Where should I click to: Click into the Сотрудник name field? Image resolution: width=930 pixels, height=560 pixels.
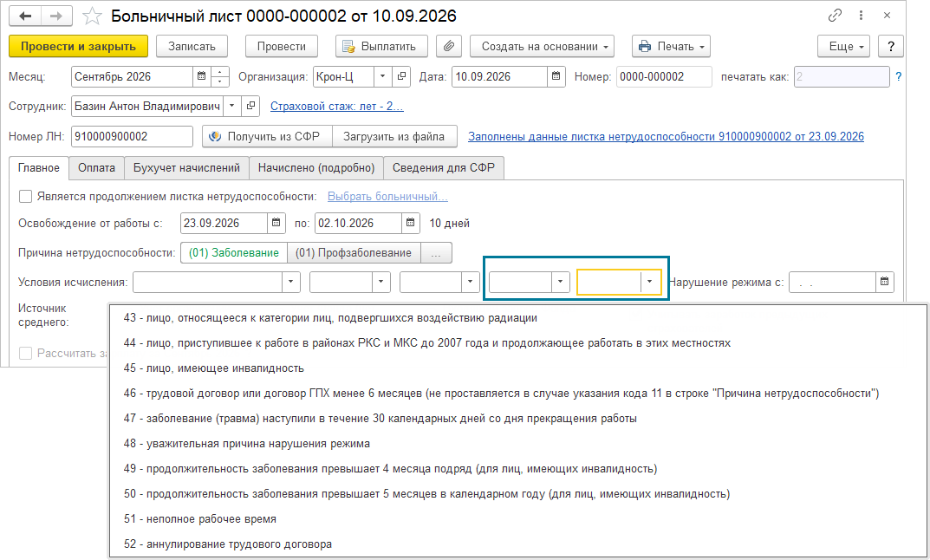click(x=147, y=106)
